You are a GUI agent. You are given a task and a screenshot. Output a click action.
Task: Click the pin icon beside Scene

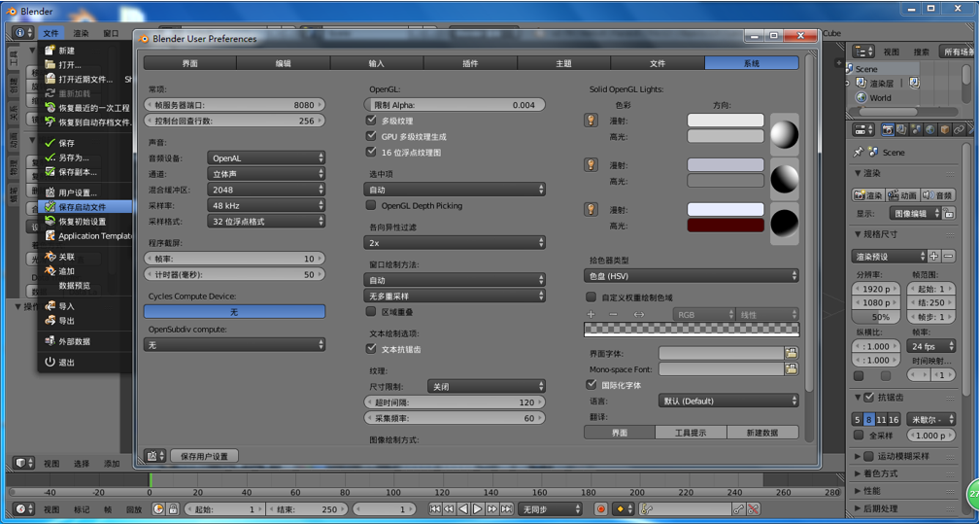859,152
